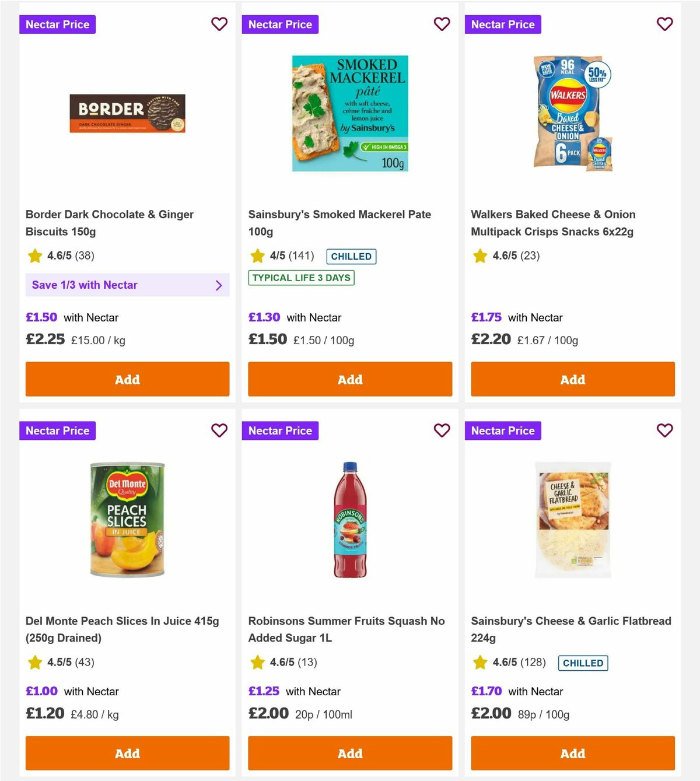Click the Nectar Price badge above Robinsons squash
700x781 pixels.
(x=280, y=430)
